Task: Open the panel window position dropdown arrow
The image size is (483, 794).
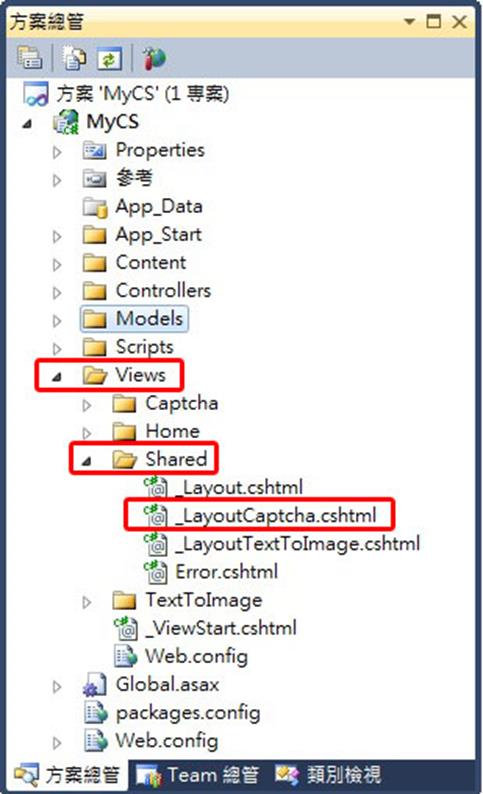Action: [x=409, y=21]
